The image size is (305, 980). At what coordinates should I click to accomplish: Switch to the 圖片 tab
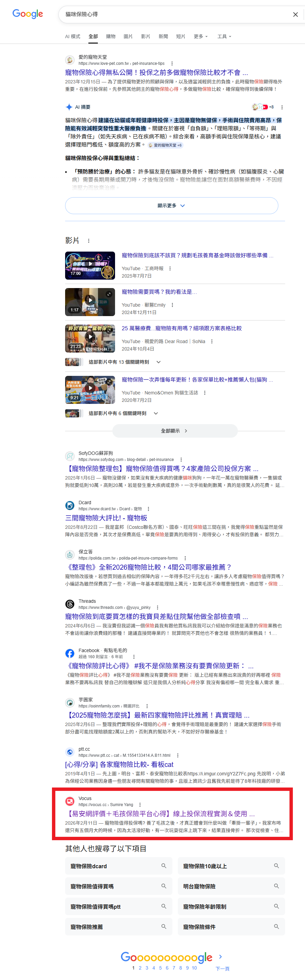click(128, 36)
